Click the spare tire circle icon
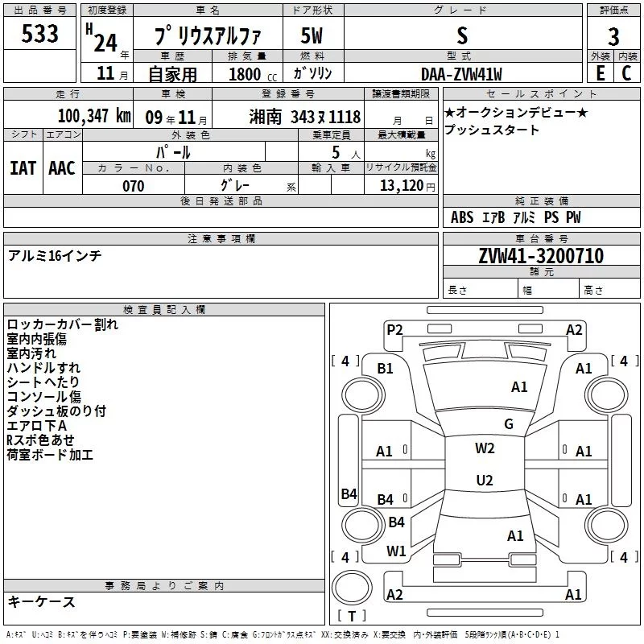The width and height of the screenshot is (644, 644). (352, 587)
